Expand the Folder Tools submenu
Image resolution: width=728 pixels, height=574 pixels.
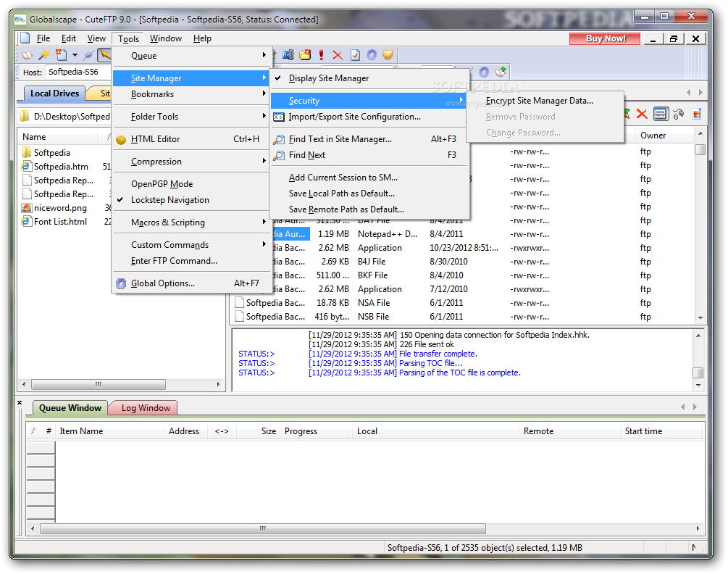tap(191, 117)
